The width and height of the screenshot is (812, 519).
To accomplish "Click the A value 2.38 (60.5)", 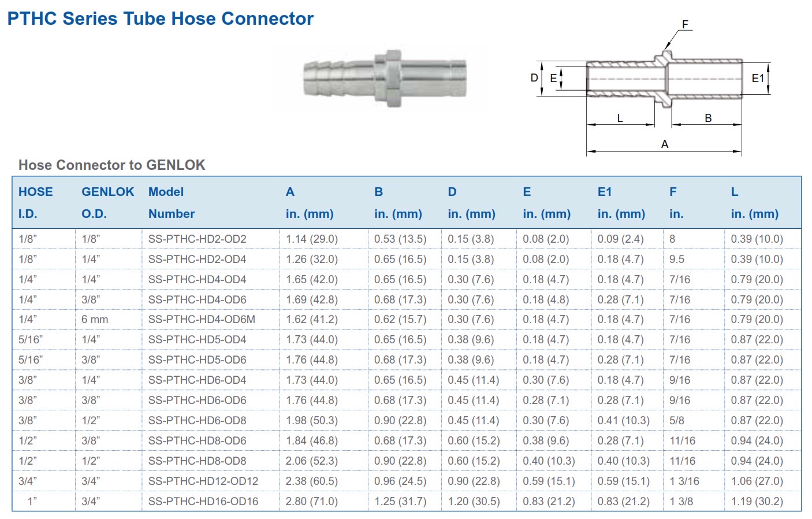I will coord(312,481).
